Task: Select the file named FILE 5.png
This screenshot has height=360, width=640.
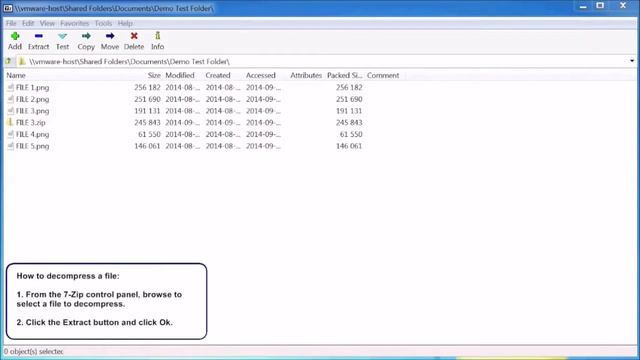Action: [x=32, y=146]
